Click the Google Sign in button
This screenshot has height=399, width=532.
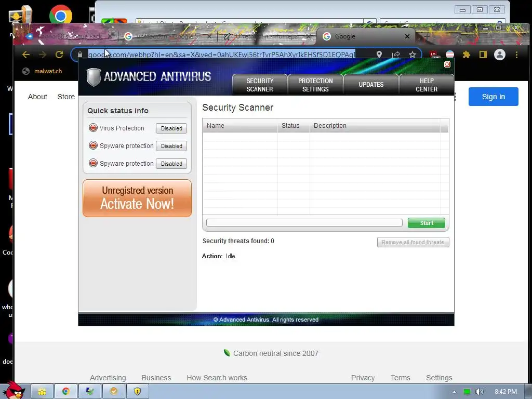[x=494, y=97]
